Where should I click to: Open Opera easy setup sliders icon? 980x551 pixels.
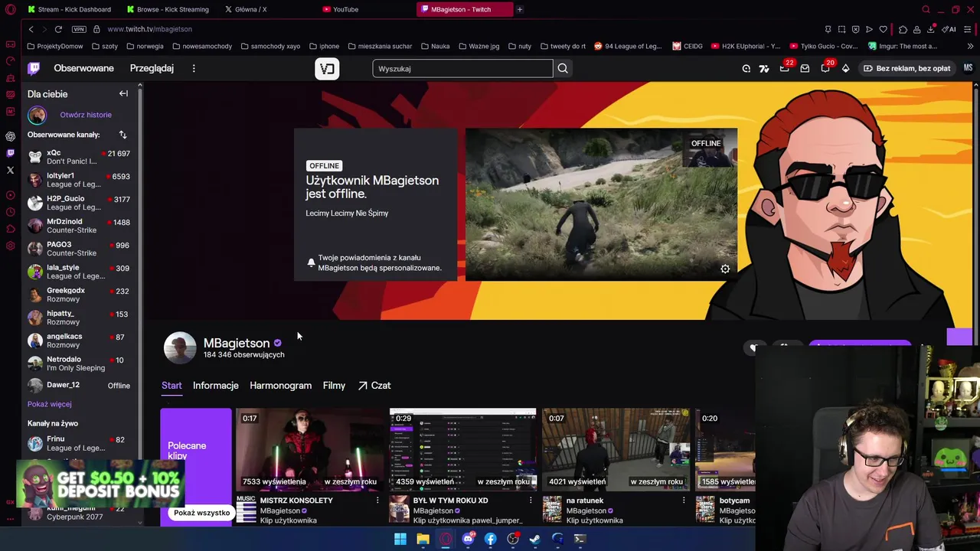click(968, 29)
